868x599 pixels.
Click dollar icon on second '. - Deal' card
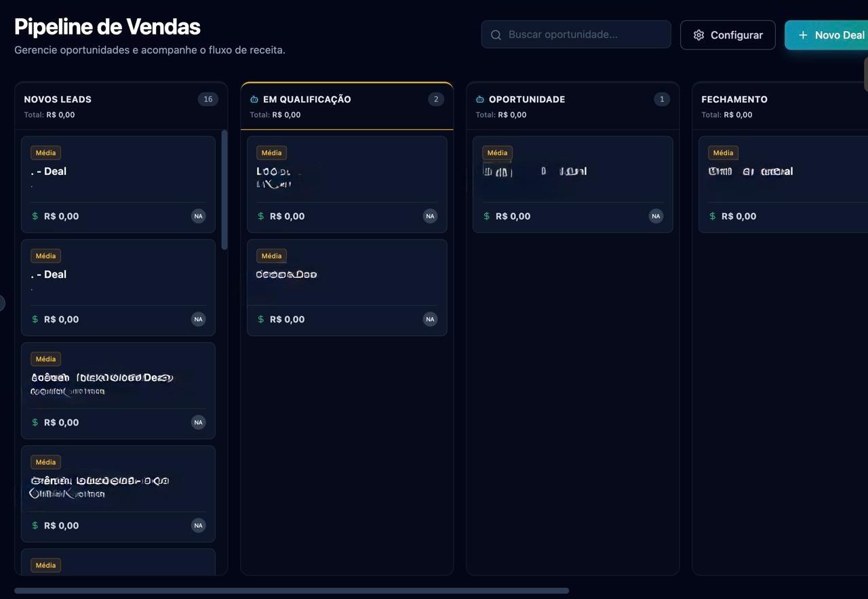[x=35, y=320]
